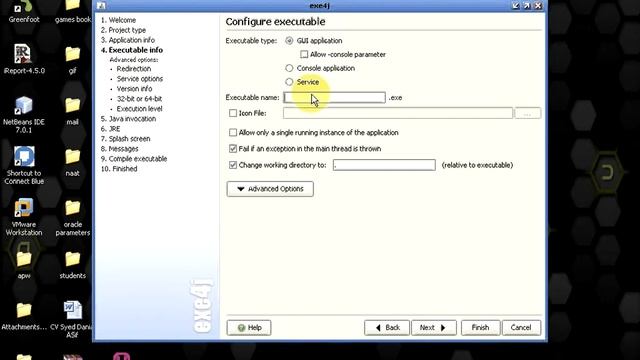The width and height of the screenshot is (640, 360).
Task: Open 32-bit or 64-bit settings
Action: coord(139,99)
